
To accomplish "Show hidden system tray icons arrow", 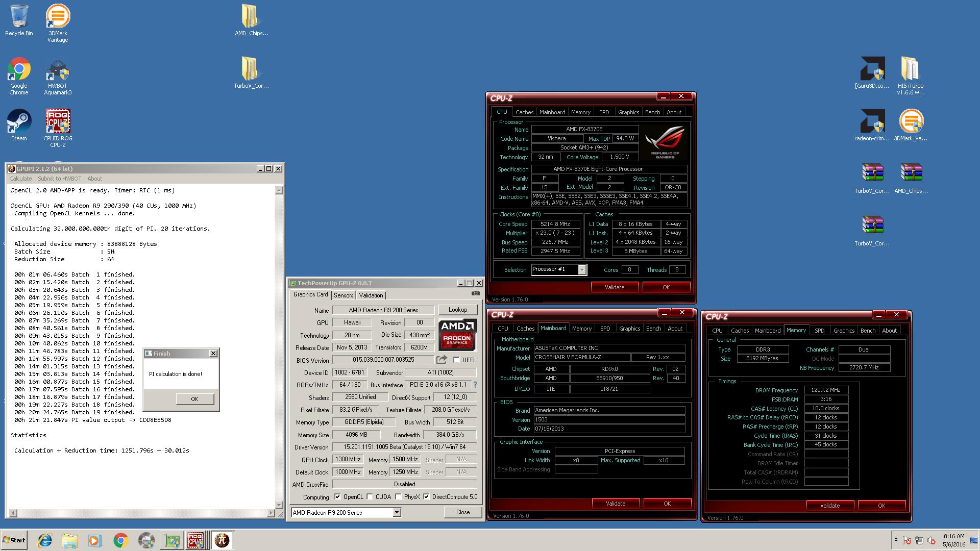I will tap(896, 540).
